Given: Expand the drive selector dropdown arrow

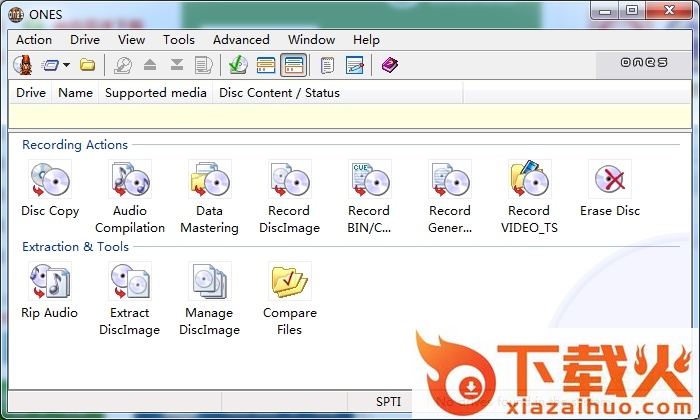Looking at the screenshot, I should [x=66, y=66].
